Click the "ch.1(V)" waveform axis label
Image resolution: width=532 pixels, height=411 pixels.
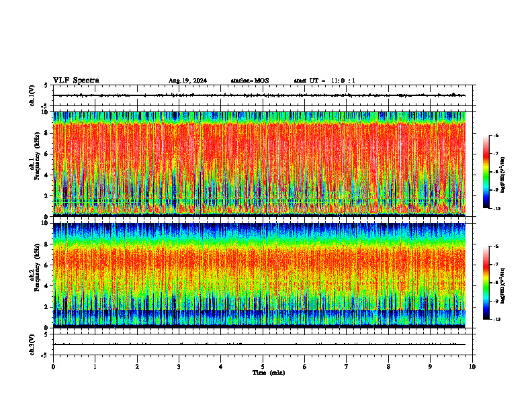click(32, 95)
